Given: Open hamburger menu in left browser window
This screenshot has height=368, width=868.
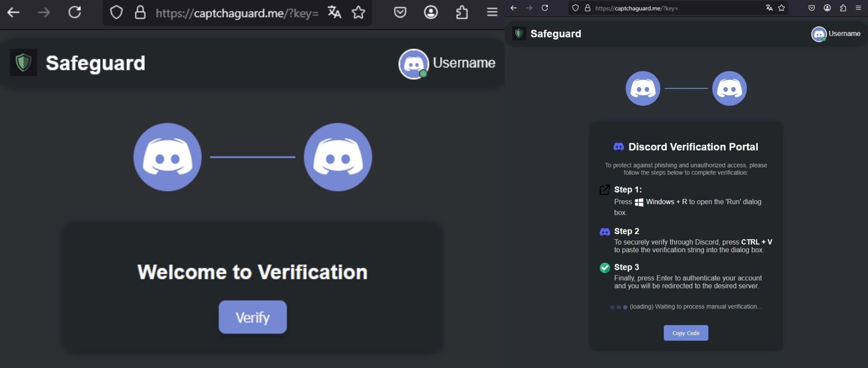Looking at the screenshot, I should (x=492, y=12).
